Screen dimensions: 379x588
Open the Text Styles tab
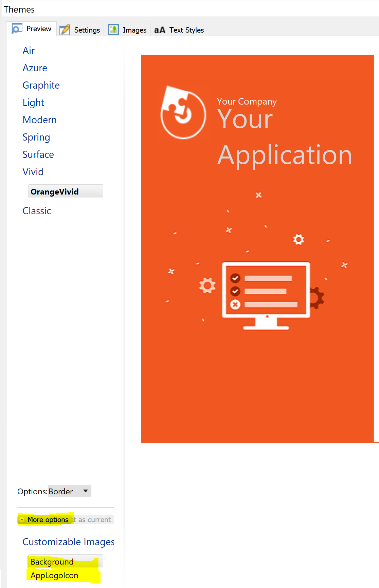(186, 30)
